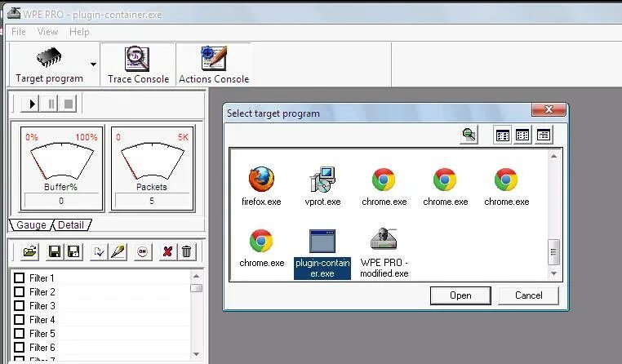Switch dialog to large icons view
622x364 pixels.
point(503,135)
